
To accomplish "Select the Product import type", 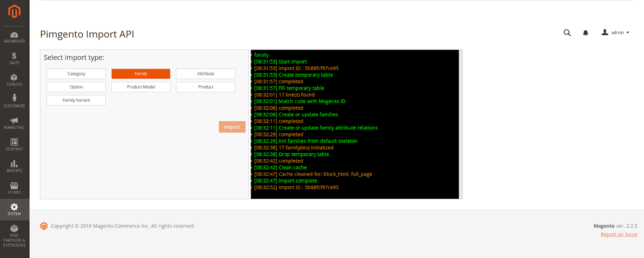I will coord(206,87).
